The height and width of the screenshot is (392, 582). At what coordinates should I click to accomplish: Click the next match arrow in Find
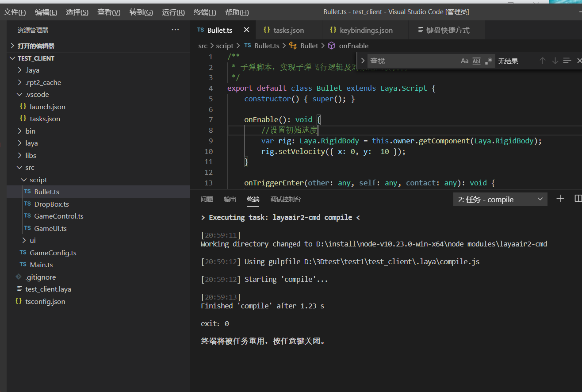coord(555,61)
